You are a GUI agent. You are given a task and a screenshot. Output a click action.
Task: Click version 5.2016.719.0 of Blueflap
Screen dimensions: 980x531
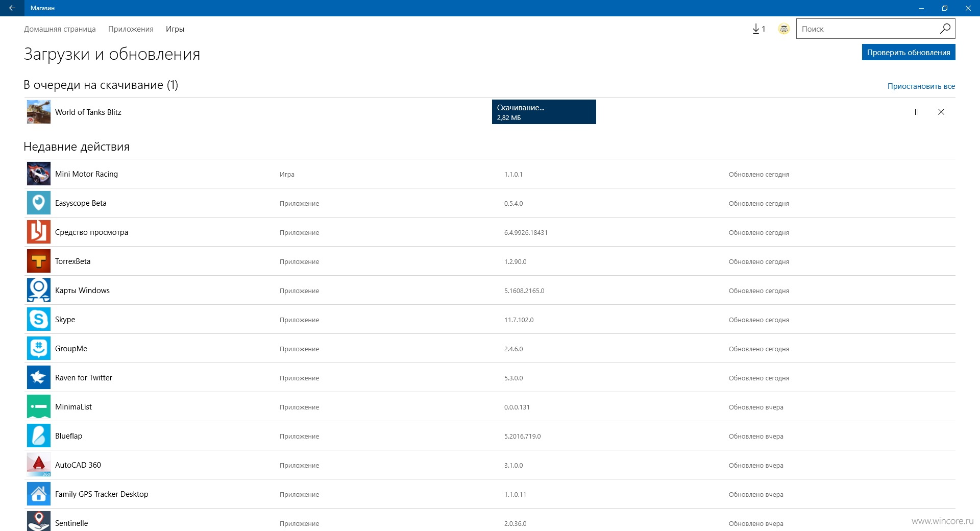(x=522, y=437)
